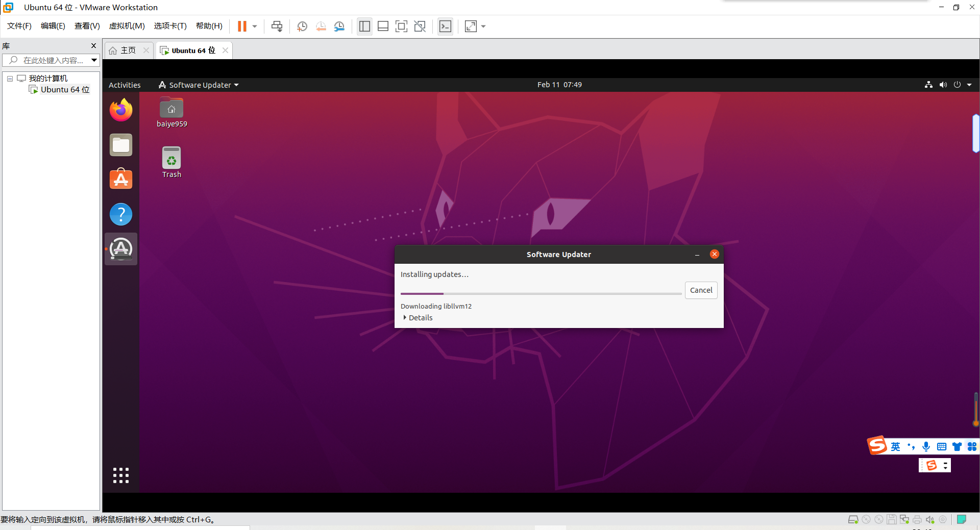This screenshot has height=530, width=980.
Task: Open the stretch mode dropdown arrow
Action: 483,26
